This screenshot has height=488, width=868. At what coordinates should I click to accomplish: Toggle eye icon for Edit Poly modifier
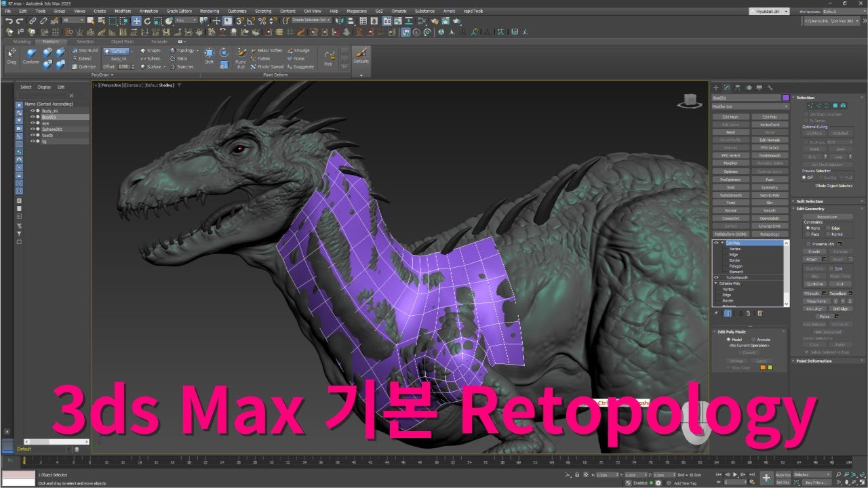click(x=716, y=243)
